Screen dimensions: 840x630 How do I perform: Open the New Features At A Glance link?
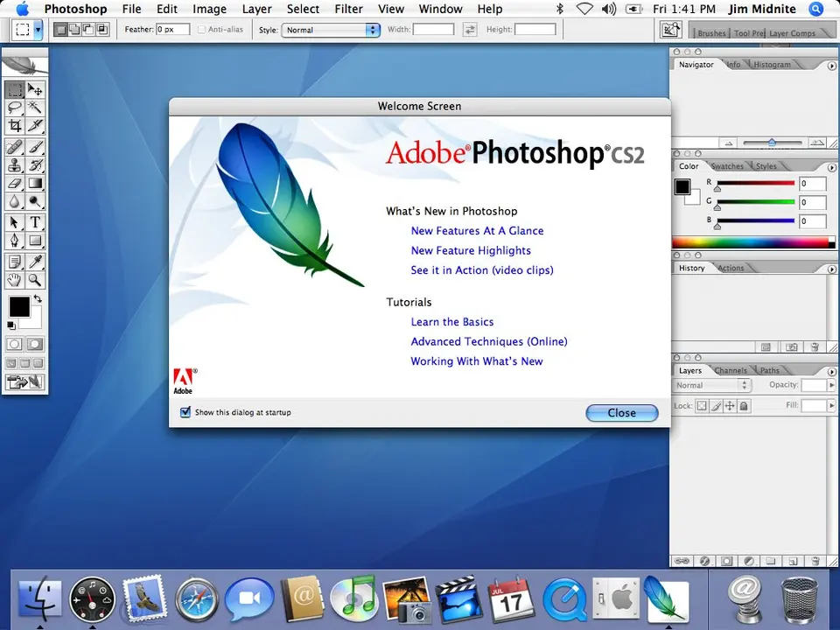pos(477,231)
